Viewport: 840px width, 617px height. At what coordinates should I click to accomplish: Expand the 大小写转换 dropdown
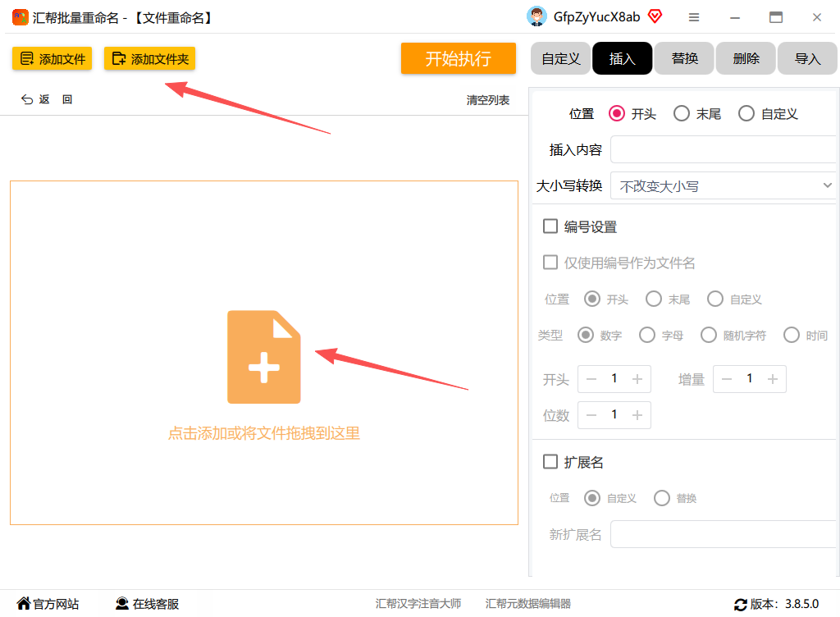tap(723, 186)
